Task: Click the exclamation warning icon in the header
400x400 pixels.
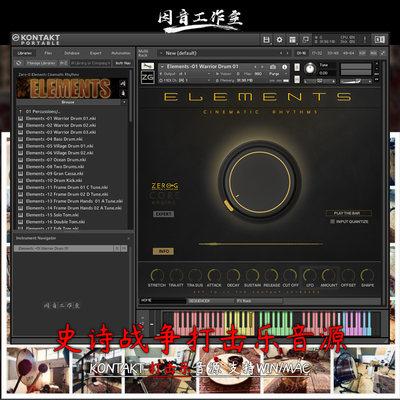Action: (365, 39)
